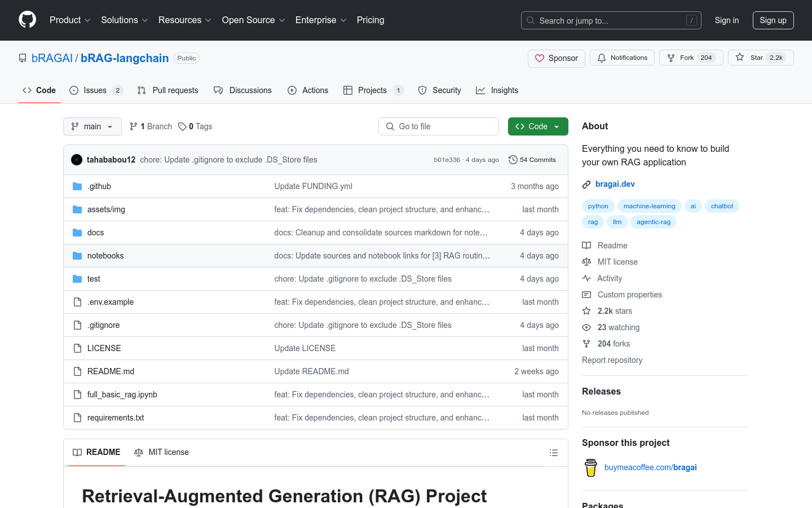Click the Sponsor heart button
This screenshot has height=508, width=812.
[x=556, y=58]
